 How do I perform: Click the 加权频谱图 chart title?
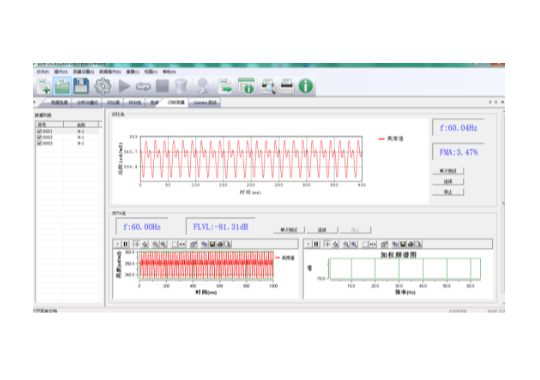[398, 255]
